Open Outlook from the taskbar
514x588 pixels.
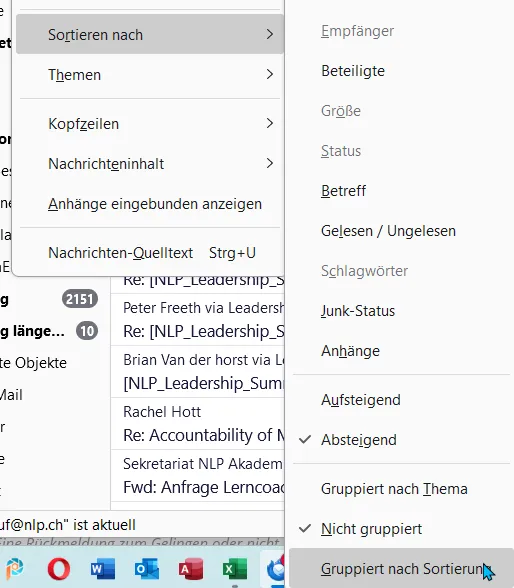147,569
